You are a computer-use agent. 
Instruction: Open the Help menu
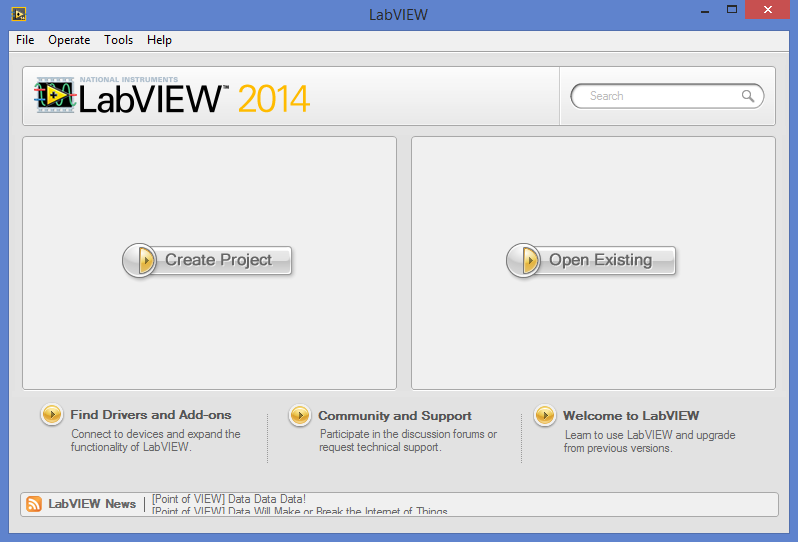pyautogui.click(x=159, y=40)
